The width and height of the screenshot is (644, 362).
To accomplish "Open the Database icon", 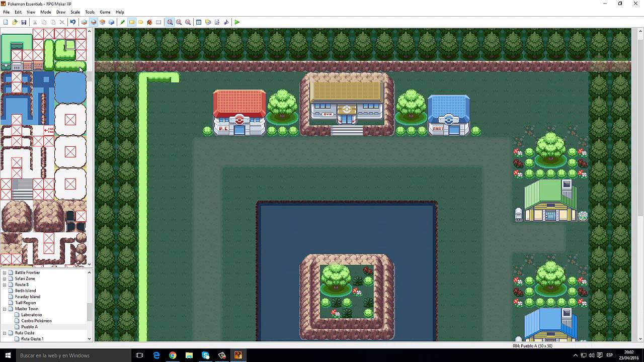I will pyautogui.click(x=199, y=22).
